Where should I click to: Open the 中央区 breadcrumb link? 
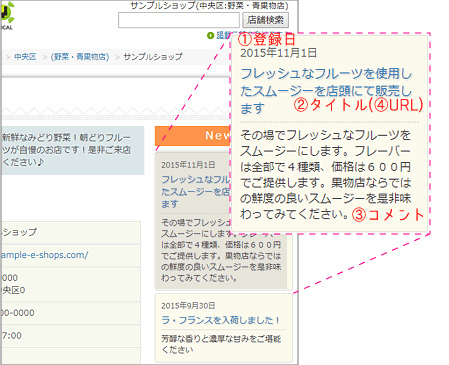[x=25, y=57]
